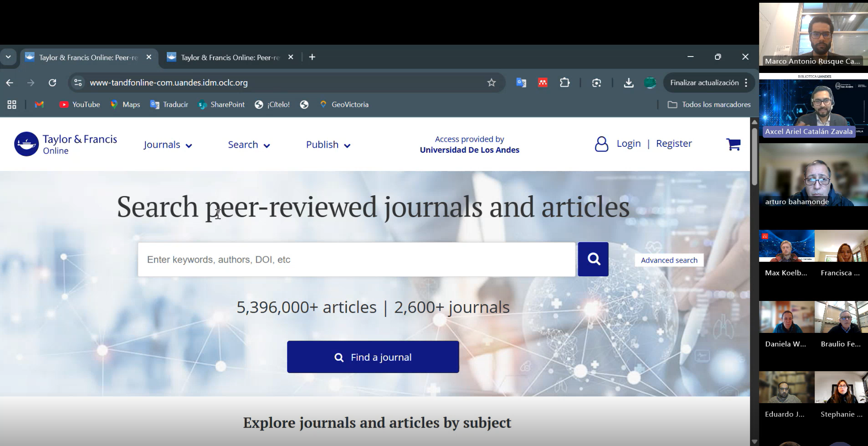
Task: Click the Taylor & Francis Online logo
Action: (66, 144)
